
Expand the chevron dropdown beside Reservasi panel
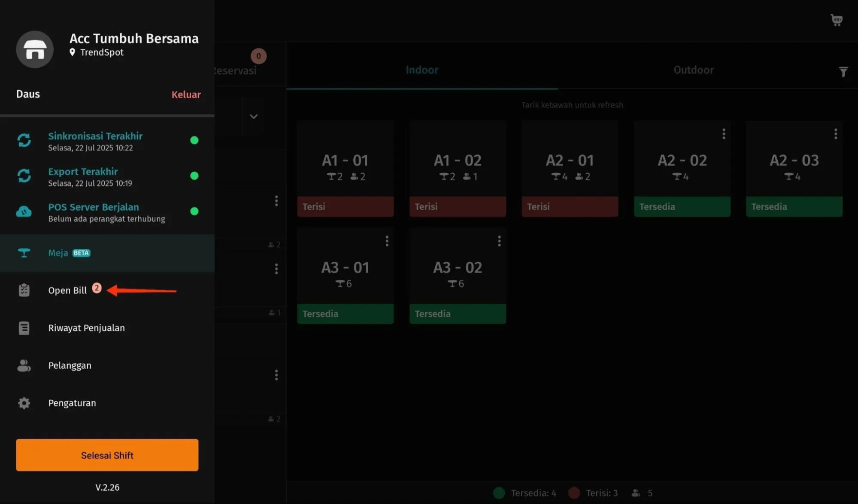tap(254, 117)
